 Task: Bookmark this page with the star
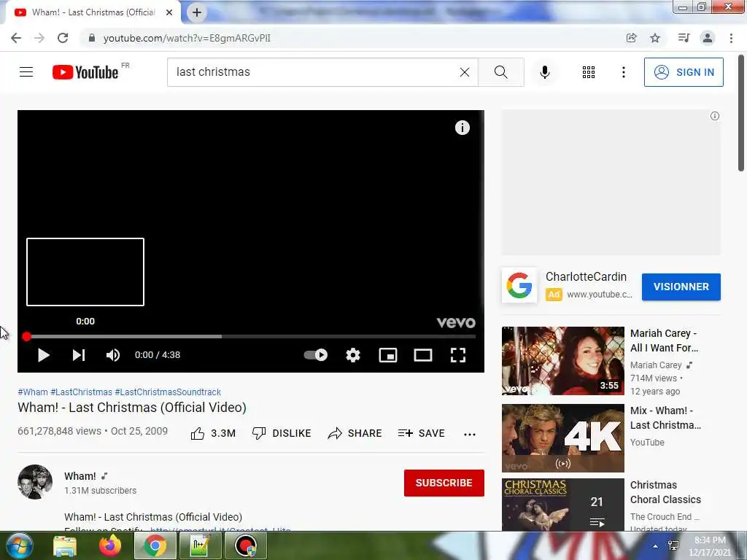pos(655,38)
